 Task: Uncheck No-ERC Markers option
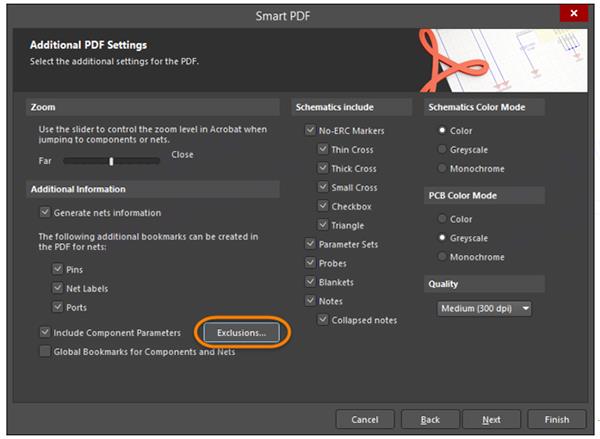pos(311,130)
